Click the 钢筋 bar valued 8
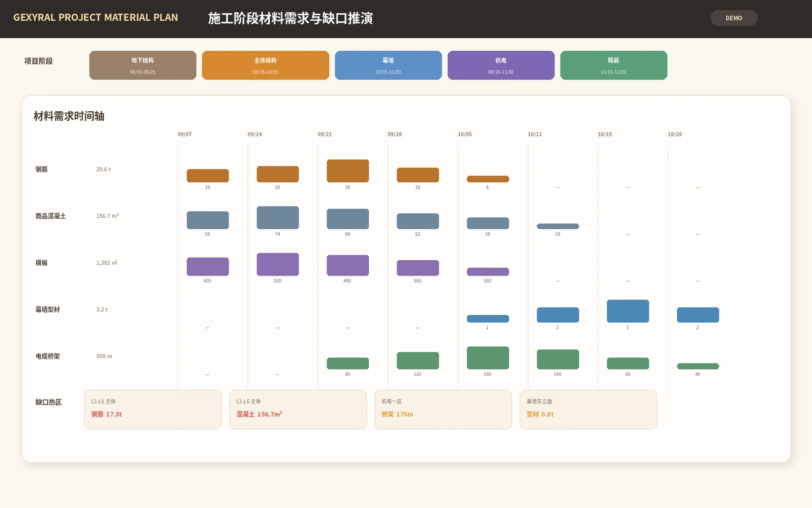The height and width of the screenshot is (508, 812). pos(488,179)
